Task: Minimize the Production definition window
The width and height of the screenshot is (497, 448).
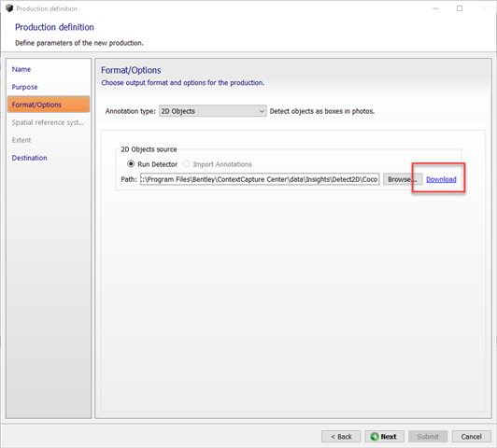Action: pos(435,8)
